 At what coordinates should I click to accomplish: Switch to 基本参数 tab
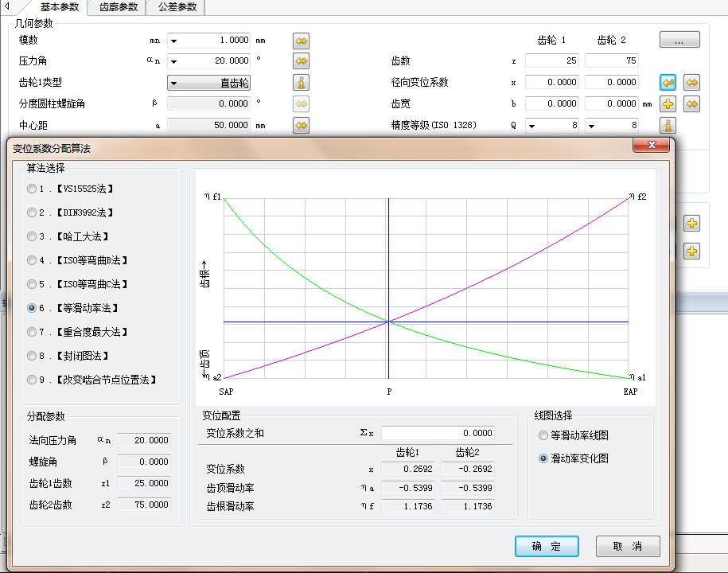pos(60,7)
